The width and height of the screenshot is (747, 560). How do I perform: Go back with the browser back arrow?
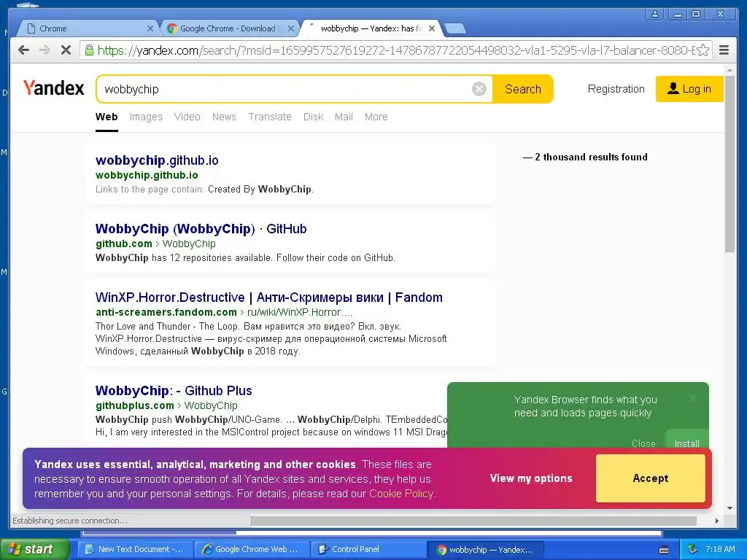pyautogui.click(x=23, y=50)
